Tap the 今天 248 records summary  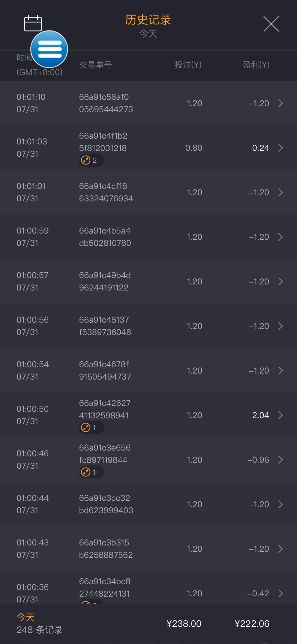[x=40, y=624]
